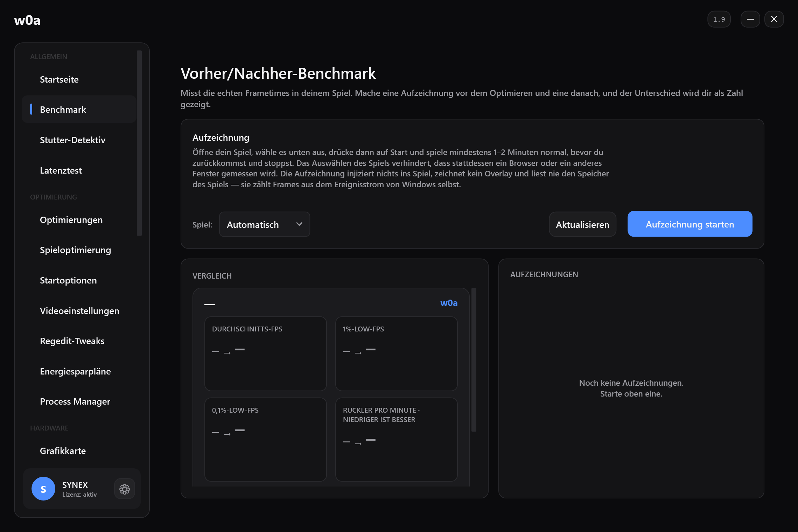Open Videoeinstellungen page
798x532 pixels.
(x=79, y=311)
